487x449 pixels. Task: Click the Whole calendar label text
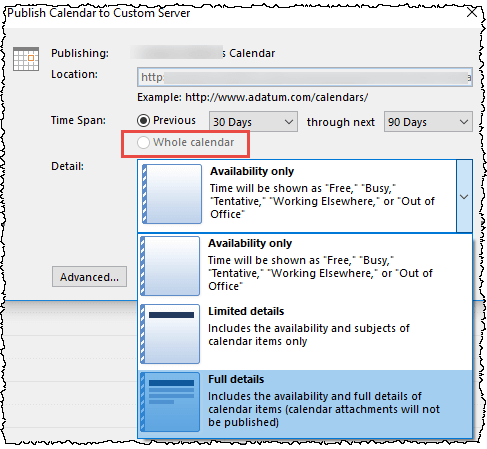[x=194, y=142]
